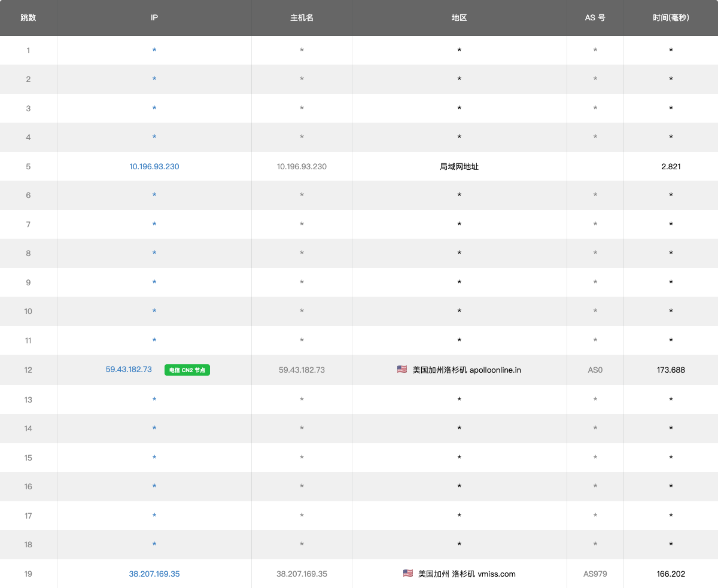Click the US flag icon in hop 12
The image size is (718, 588).
(x=402, y=370)
